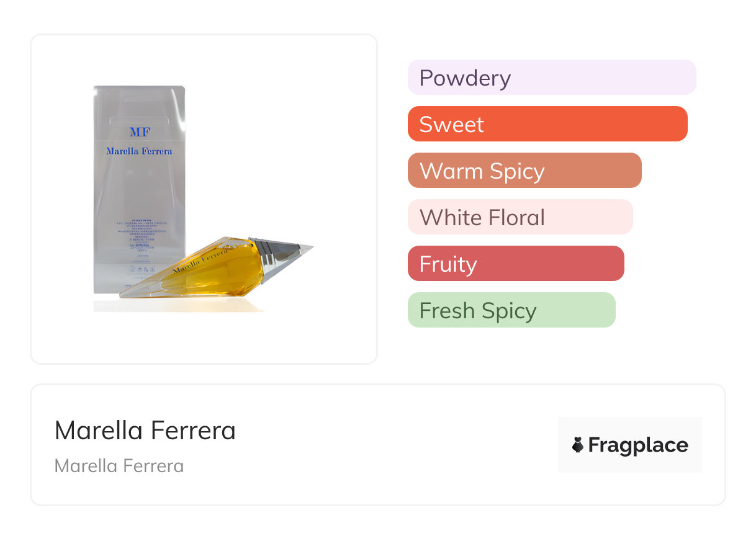Click the Warm Spicy accord bar
The width and height of the screenshot is (756, 536).
point(524,171)
